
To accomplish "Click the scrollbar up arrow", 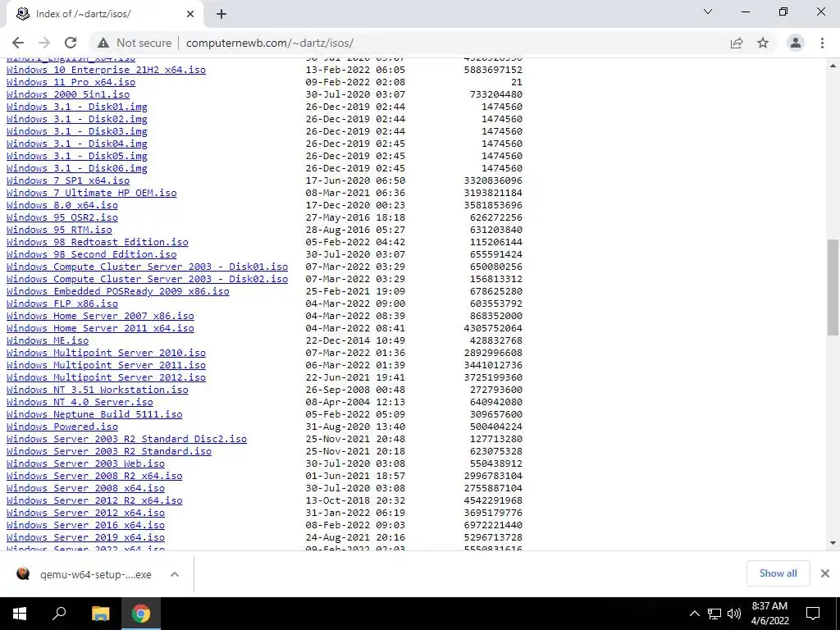I will click(x=833, y=66).
